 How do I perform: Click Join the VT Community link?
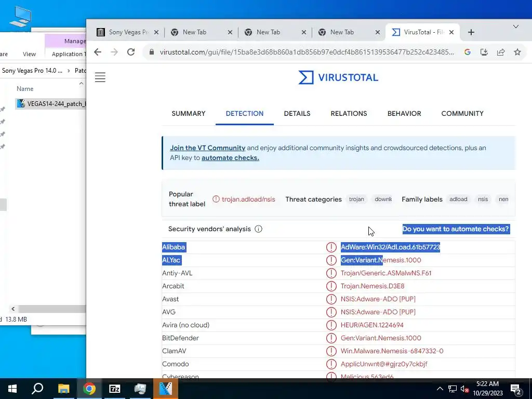pyautogui.click(x=208, y=148)
